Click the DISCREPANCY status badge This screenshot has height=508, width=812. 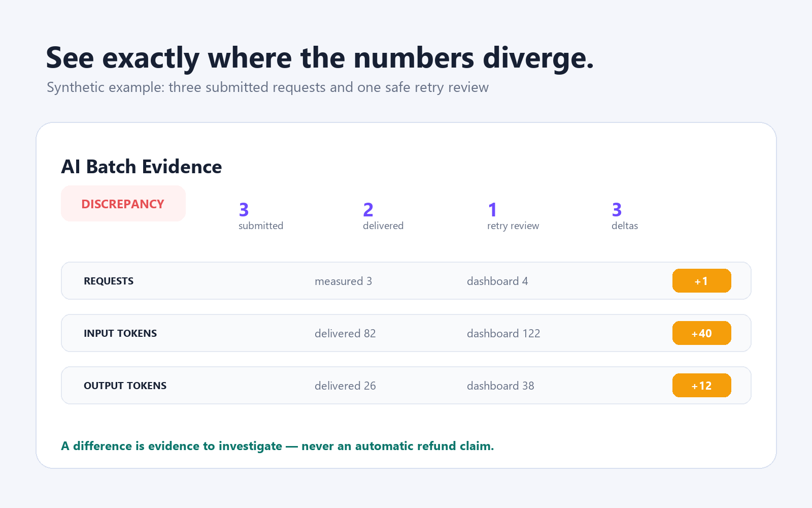[x=123, y=204]
